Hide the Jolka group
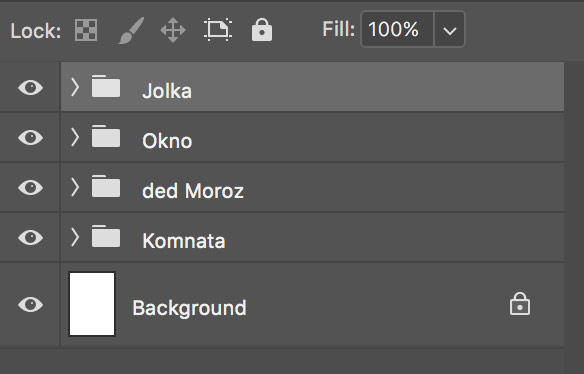 (31, 88)
